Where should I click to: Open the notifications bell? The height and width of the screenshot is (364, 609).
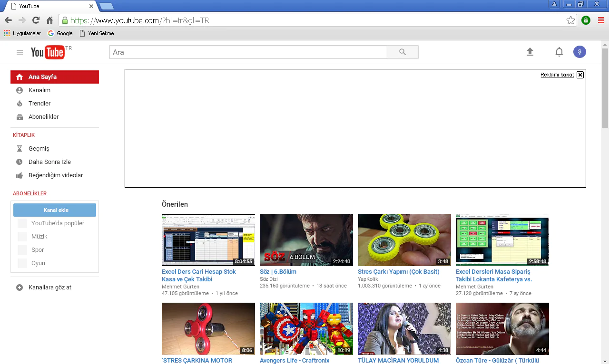(559, 52)
